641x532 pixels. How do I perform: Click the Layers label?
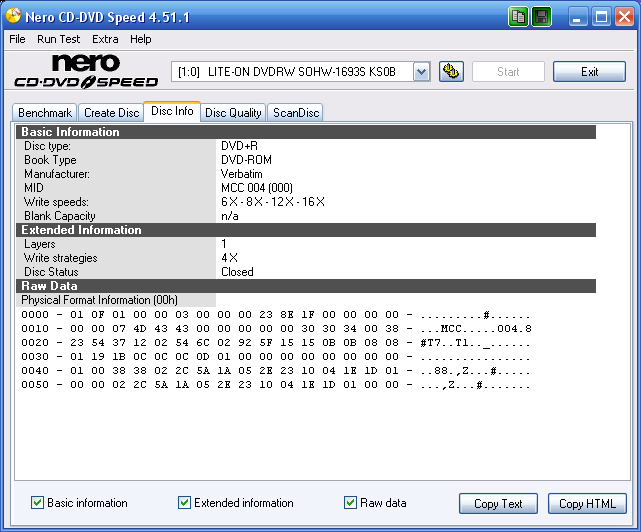(40, 244)
